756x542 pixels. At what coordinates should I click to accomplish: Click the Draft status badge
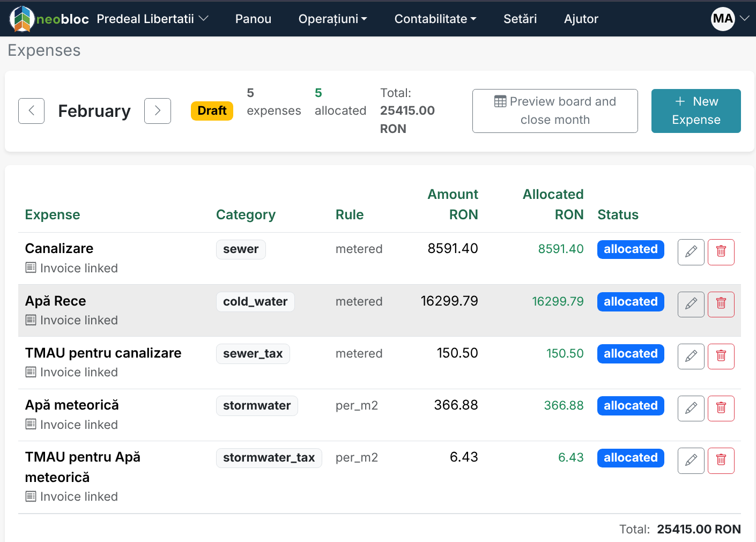point(212,111)
